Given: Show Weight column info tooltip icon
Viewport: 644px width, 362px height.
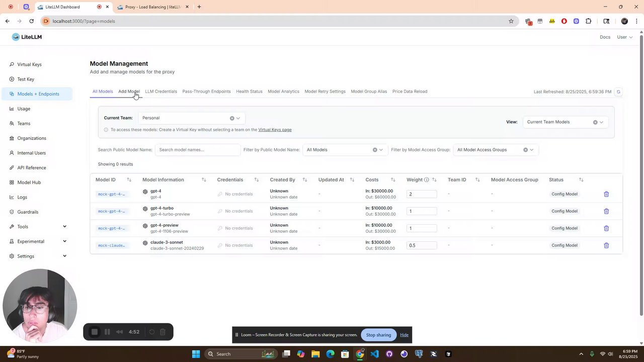Looking at the screenshot, I should (426, 179).
